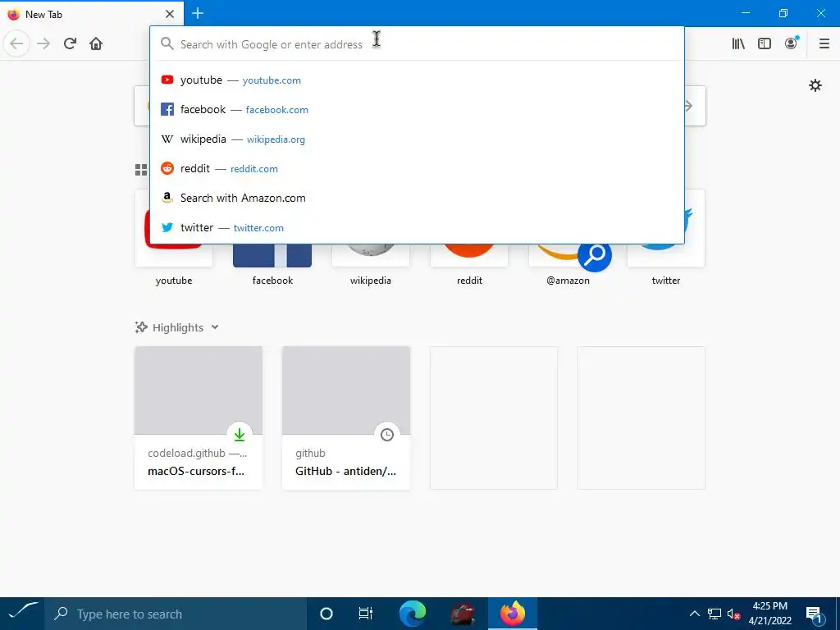This screenshot has height=630, width=840.
Task: Choose the youtube.com suggestion in the dropdown
Action: tap(417, 80)
